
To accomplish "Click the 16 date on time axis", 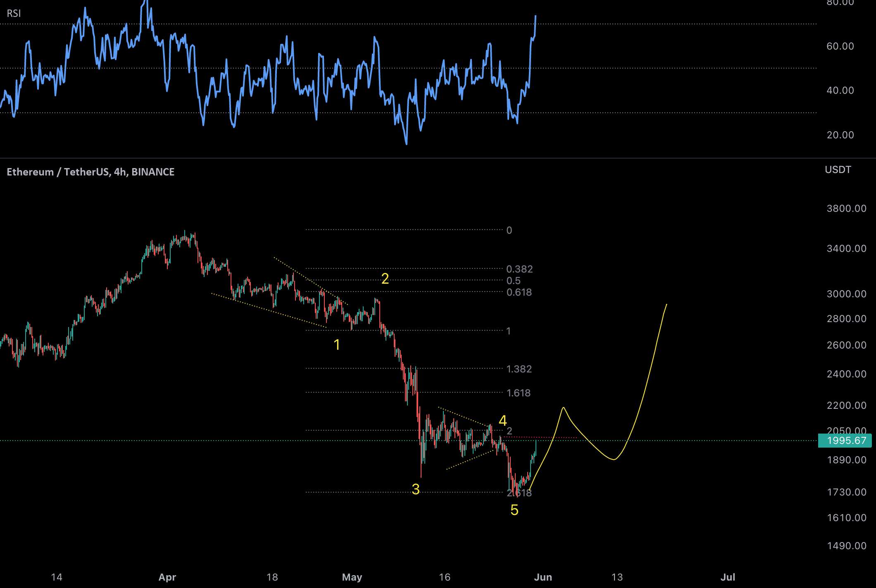I will click(445, 577).
